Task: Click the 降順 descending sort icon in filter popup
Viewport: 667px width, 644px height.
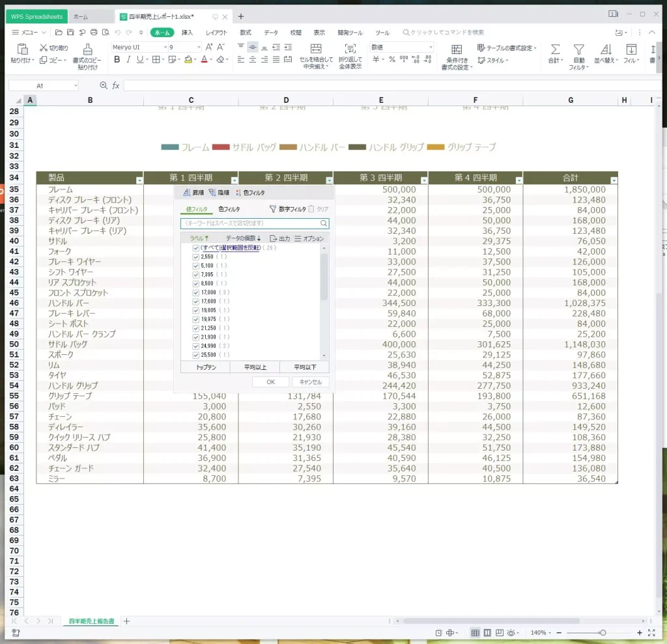Action: tap(212, 193)
